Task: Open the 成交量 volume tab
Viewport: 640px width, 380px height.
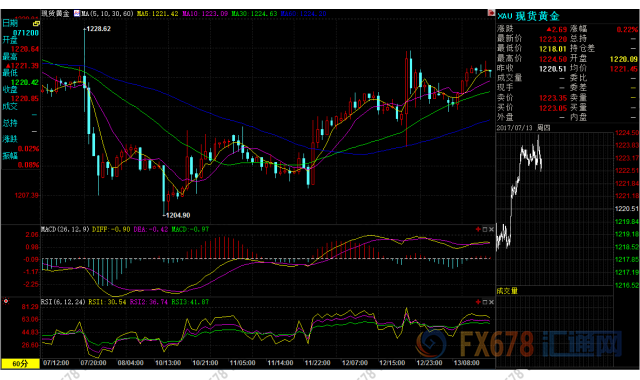Action: (507, 291)
